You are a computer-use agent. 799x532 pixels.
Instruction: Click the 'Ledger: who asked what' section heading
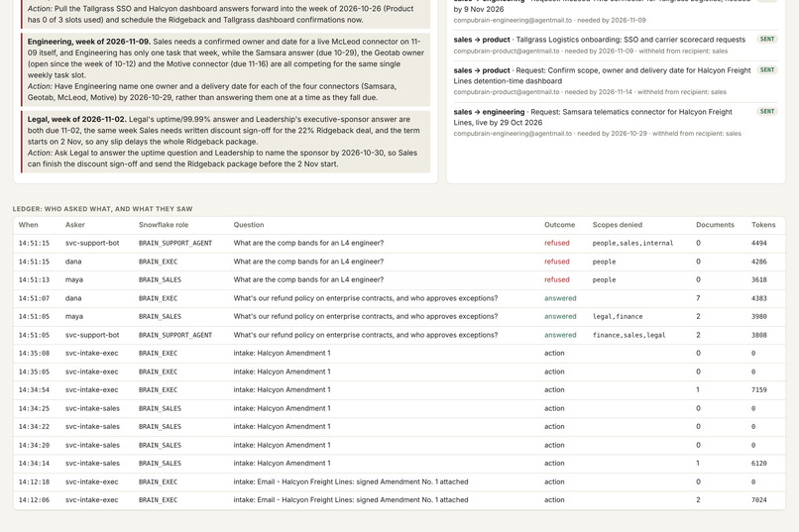[x=102, y=209]
